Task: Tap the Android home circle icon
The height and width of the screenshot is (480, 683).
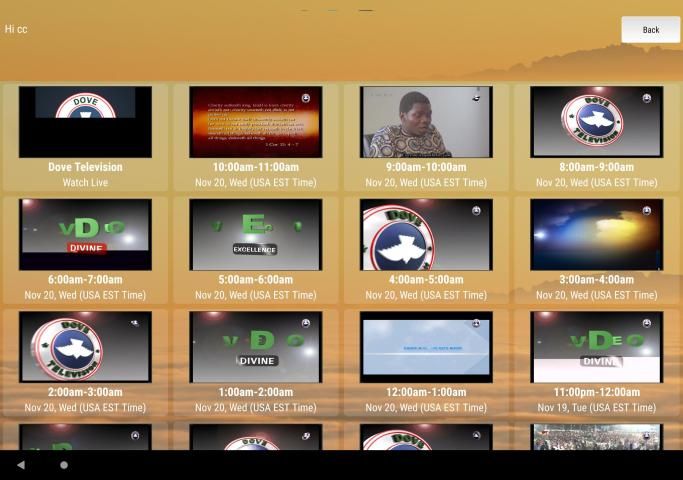Action: click(64, 465)
